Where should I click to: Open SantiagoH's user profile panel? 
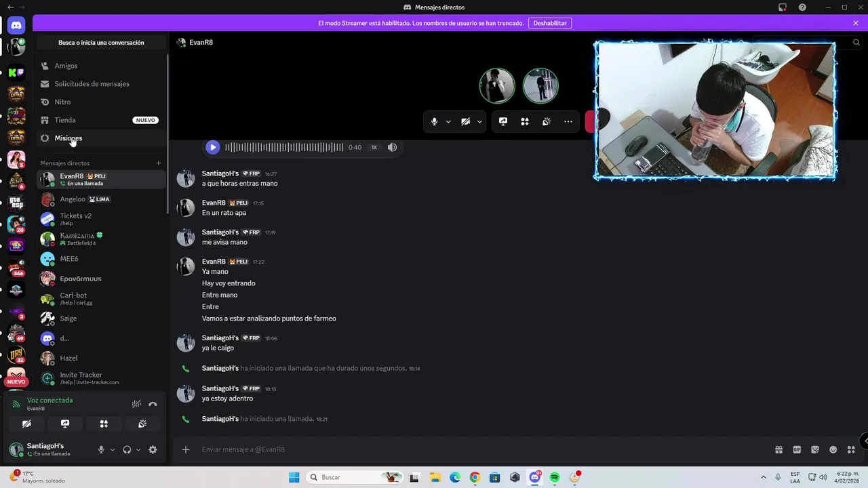coord(47,449)
